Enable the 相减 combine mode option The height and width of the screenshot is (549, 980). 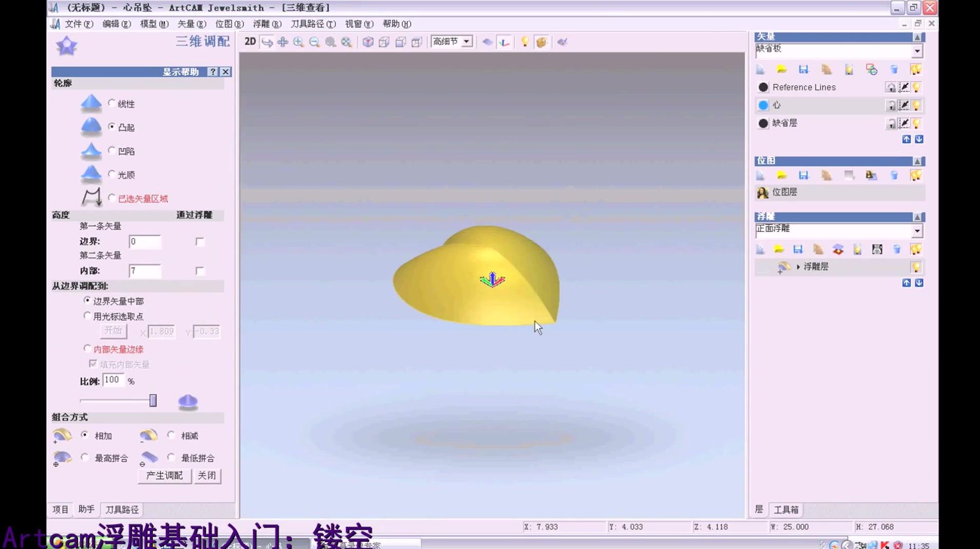171,435
